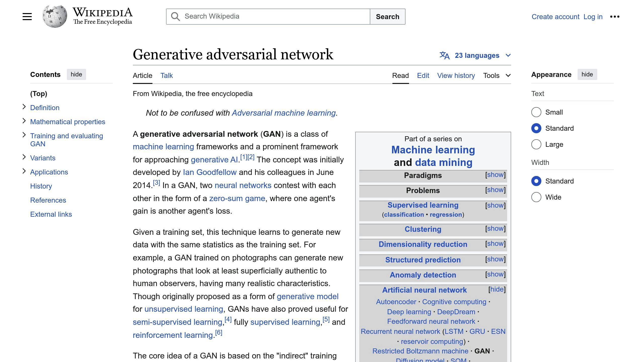Click the Edit page icon
Screen dimensions: 644x362
[423, 75]
